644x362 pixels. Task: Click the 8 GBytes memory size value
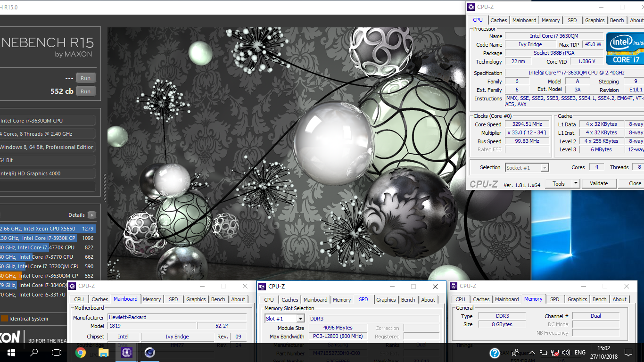click(502, 324)
